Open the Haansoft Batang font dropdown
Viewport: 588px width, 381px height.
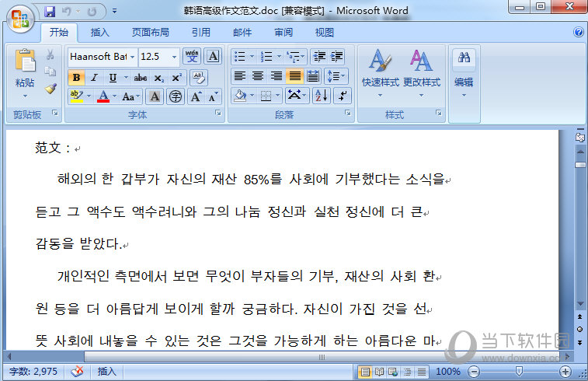click(x=132, y=57)
